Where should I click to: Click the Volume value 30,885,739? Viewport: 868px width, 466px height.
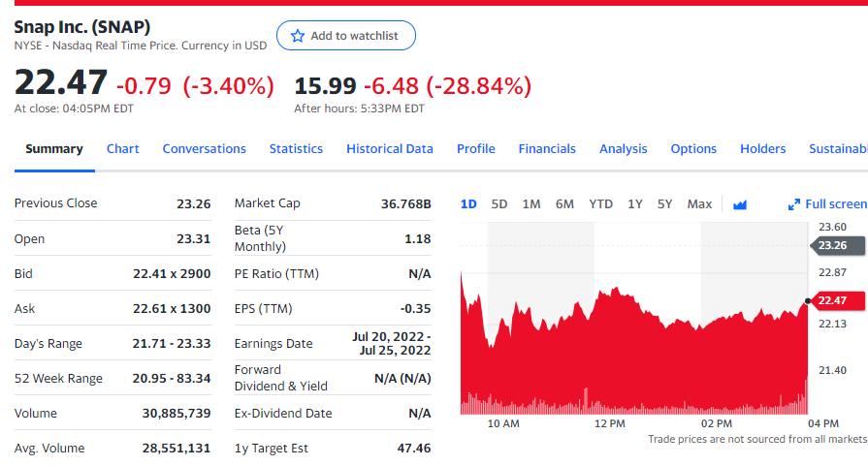pos(177,413)
